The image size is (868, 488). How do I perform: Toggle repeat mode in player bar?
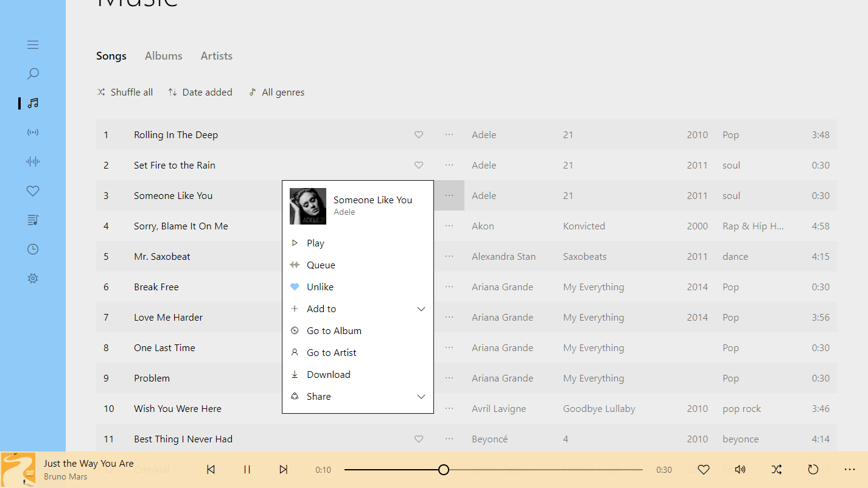813,469
